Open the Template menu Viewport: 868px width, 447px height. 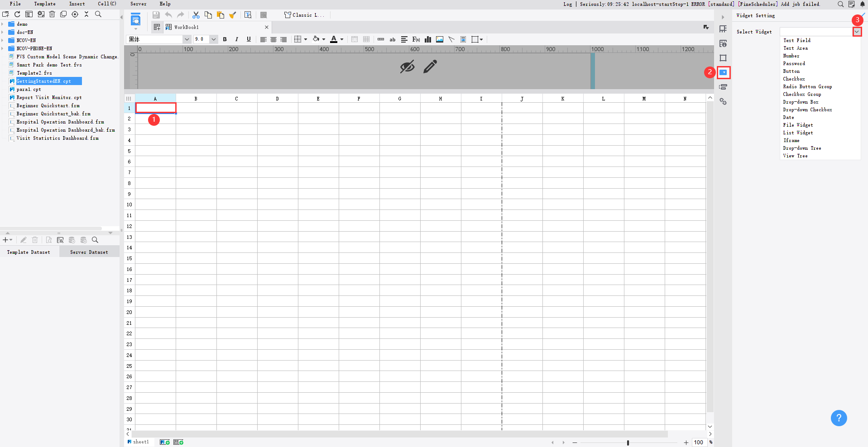coord(44,4)
